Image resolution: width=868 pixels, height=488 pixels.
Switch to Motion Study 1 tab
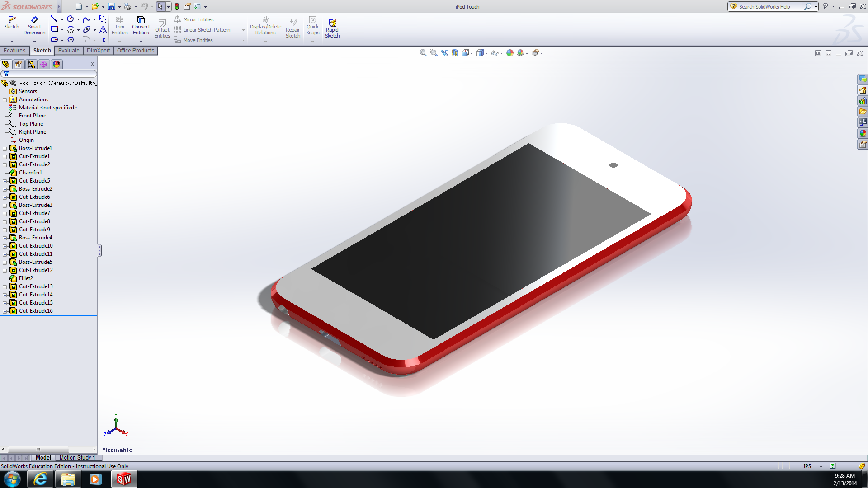click(77, 458)
